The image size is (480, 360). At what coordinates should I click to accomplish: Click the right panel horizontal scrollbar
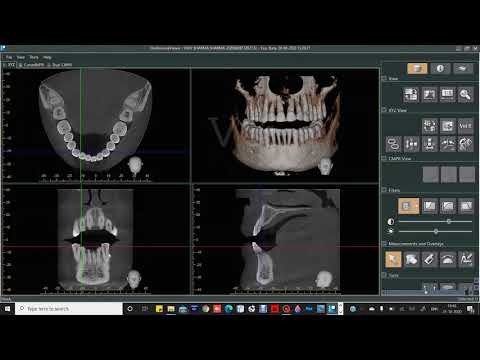click(428, 293)
